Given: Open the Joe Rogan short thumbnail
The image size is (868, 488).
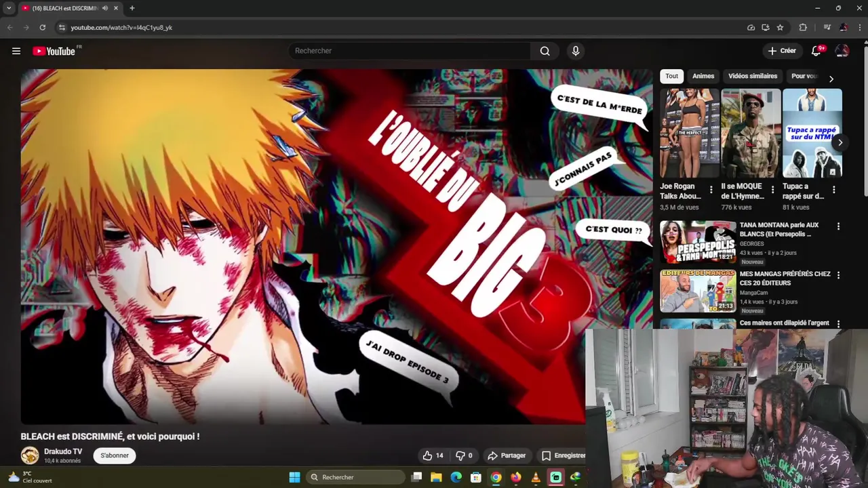Looking at the screenshot, I should (x=690, y=133).
